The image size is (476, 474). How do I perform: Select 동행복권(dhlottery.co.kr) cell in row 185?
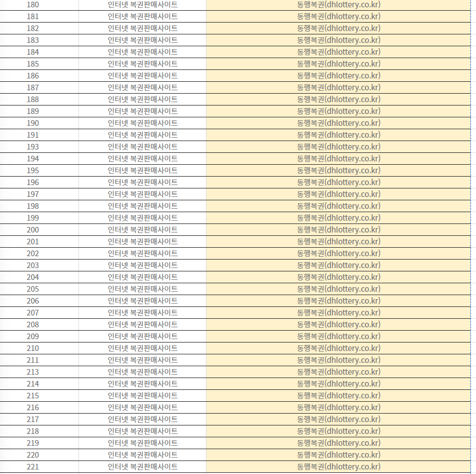tap(338, 64)
